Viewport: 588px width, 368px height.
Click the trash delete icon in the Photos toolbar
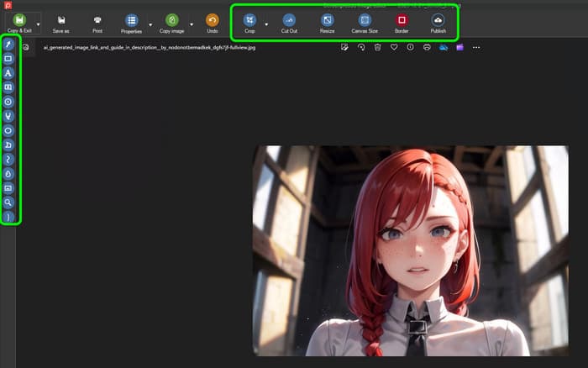(378, 47)
